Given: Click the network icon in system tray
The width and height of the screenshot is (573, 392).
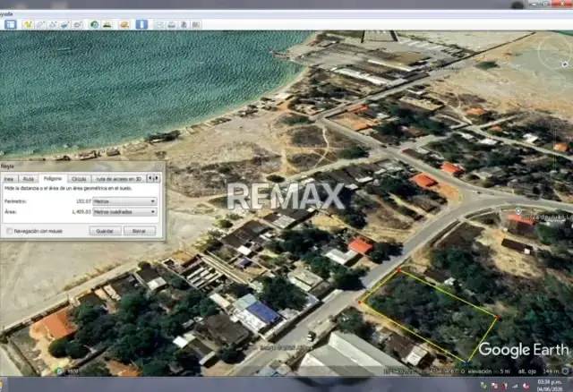Looking at the screenshot, I should coord(516,386).
